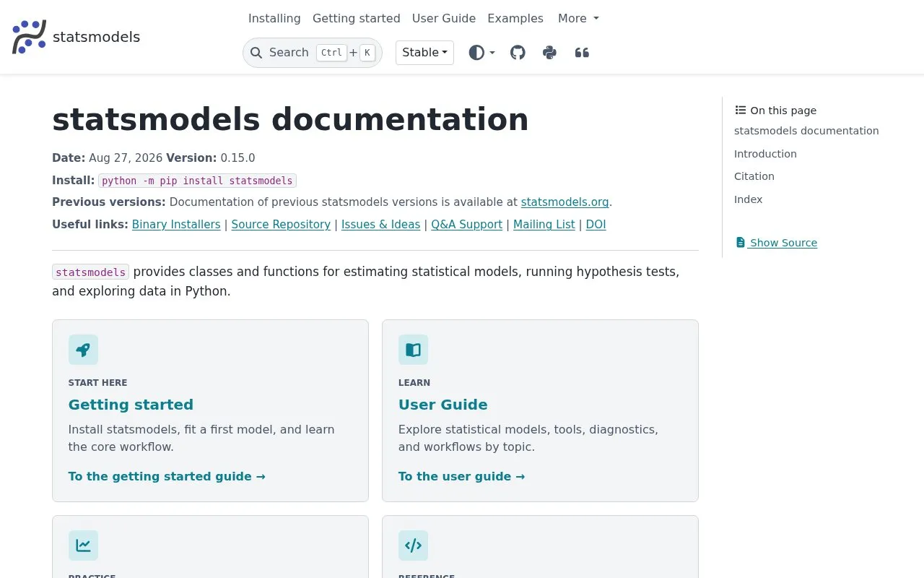
Task: Open the Issues & Ideas link
Action: (380, 225)
